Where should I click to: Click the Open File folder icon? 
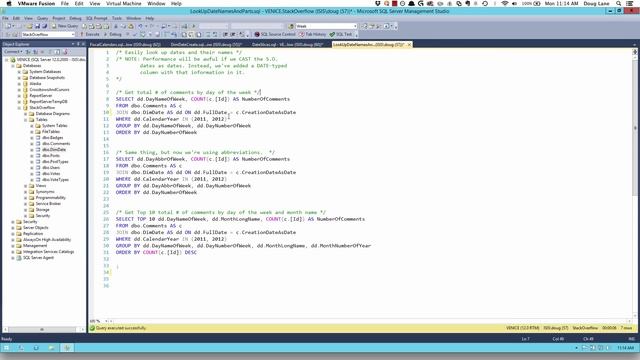(30, 26)
